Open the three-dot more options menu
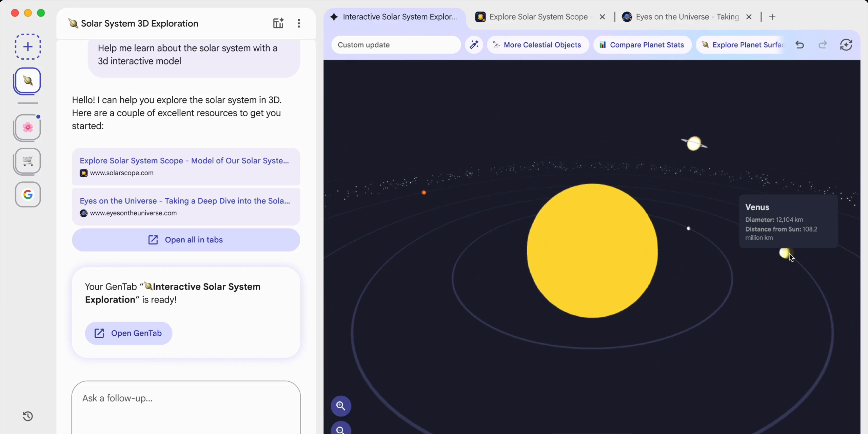 coord(299,23)
